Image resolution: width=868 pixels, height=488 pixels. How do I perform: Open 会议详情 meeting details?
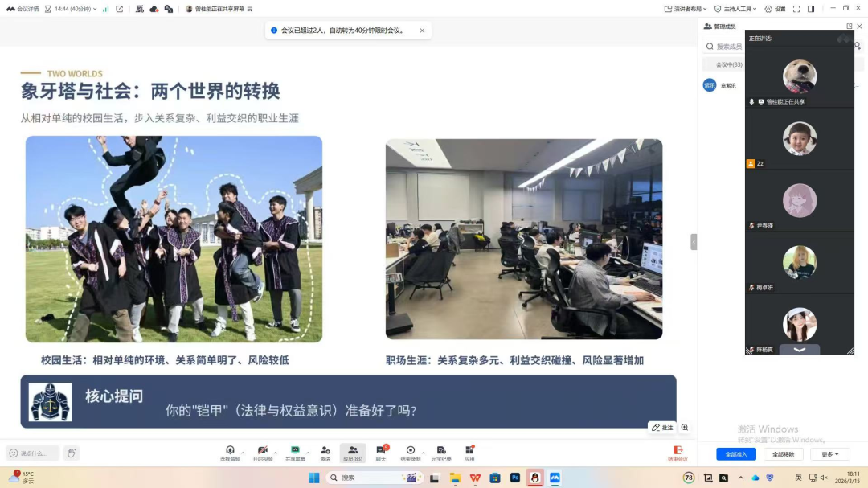(x=23, y=9)
